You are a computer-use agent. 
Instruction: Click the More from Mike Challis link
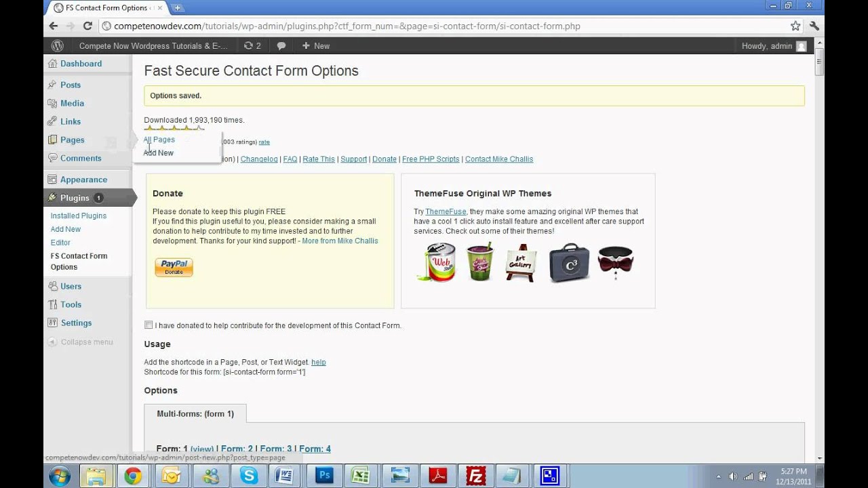pyautogui.click(x=340, y=241)
